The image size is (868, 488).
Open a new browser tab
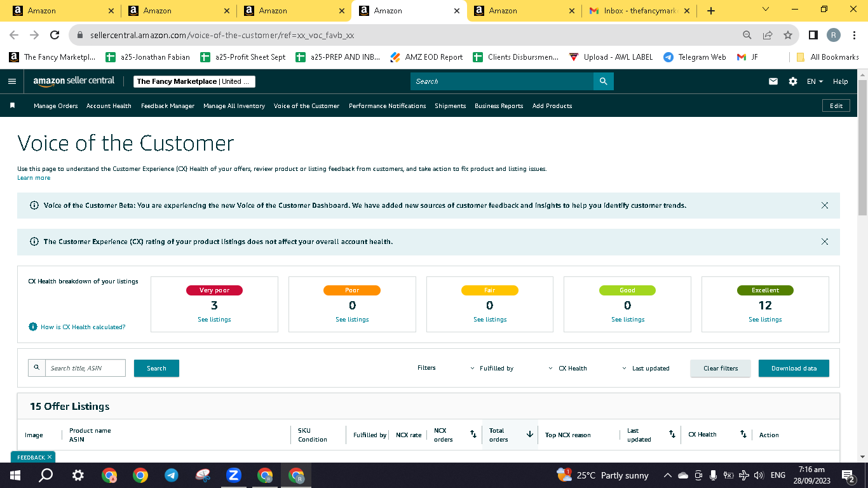(711, 11)
